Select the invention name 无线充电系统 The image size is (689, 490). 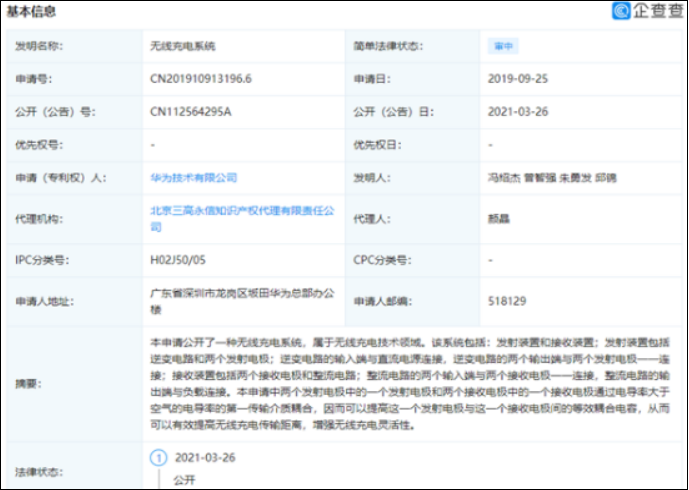click(x=183, y=46)
